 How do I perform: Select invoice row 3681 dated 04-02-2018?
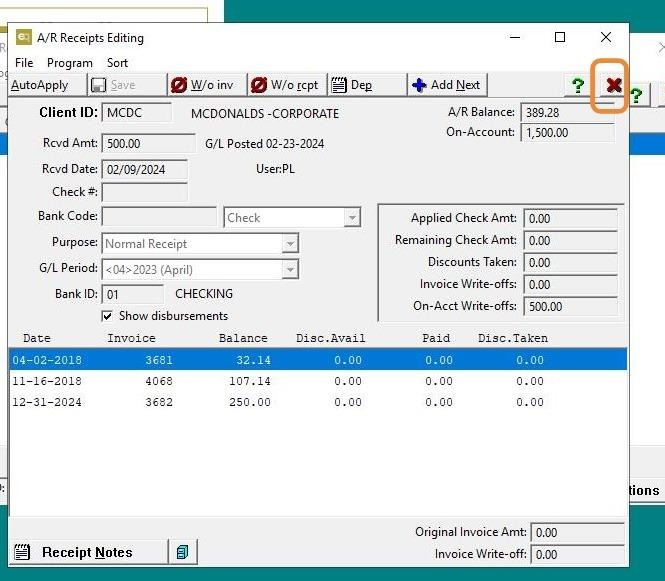[318, 360]
